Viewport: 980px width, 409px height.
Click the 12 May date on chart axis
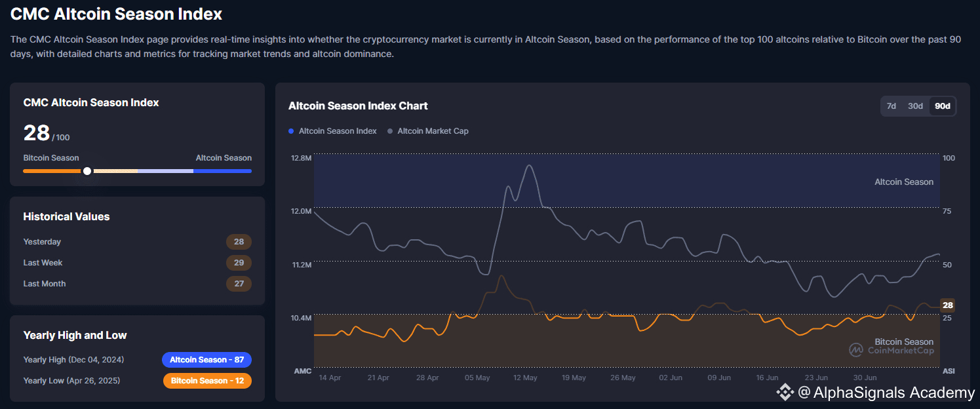[x=525, y=378]
